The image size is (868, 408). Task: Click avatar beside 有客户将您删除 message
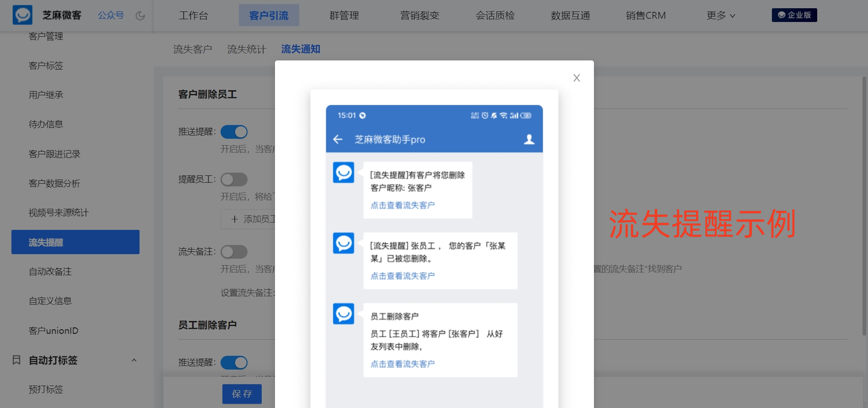tap(344, 173)
